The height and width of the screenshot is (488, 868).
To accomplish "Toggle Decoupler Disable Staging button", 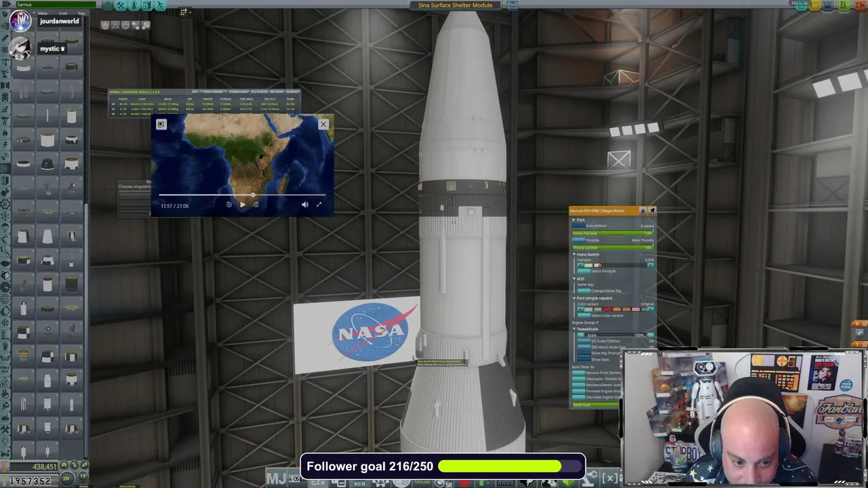I will (x=578, y=379).
